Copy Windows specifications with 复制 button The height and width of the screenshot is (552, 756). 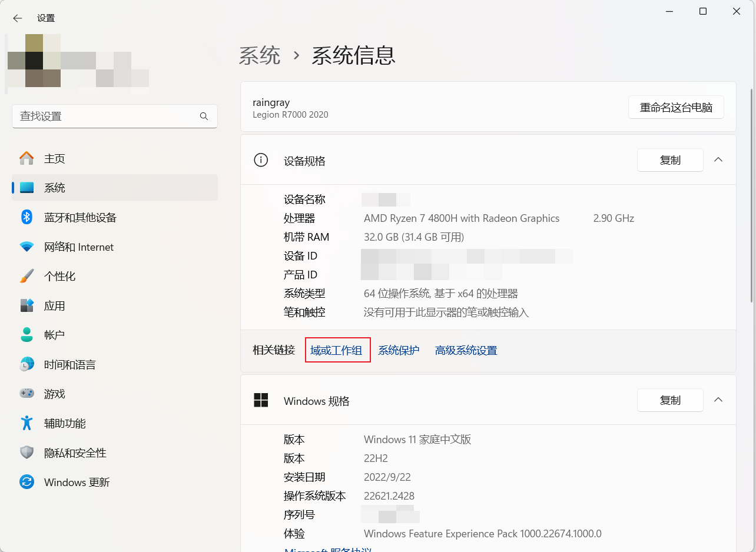pyautogui.click(x=670, y=400)
